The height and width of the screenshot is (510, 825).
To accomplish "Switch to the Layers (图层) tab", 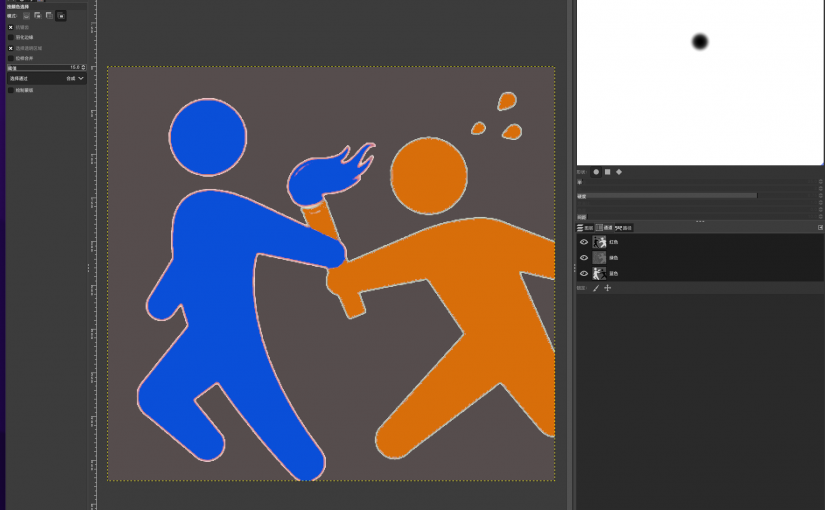I will click(586, 228).
